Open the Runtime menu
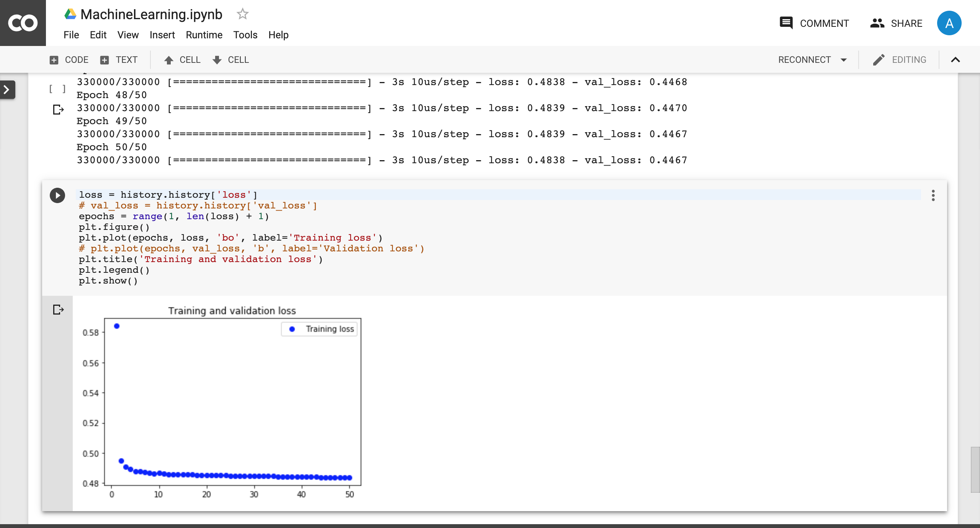980x528 pixels. pyautogui.click(x=204, y=35)
